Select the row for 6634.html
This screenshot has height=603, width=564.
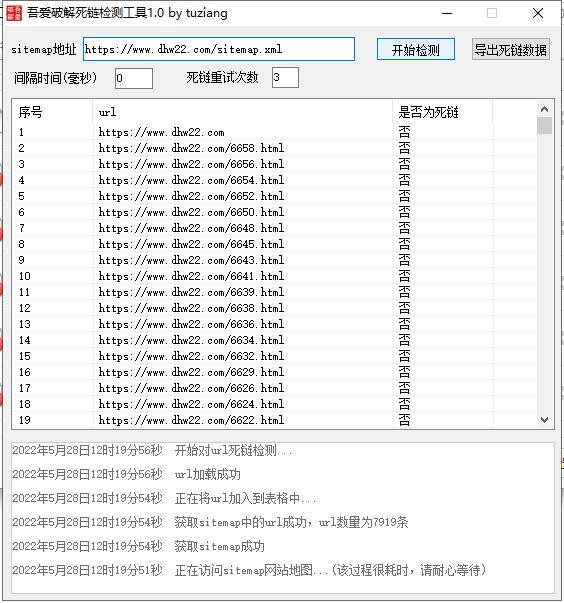click(275, 340)
